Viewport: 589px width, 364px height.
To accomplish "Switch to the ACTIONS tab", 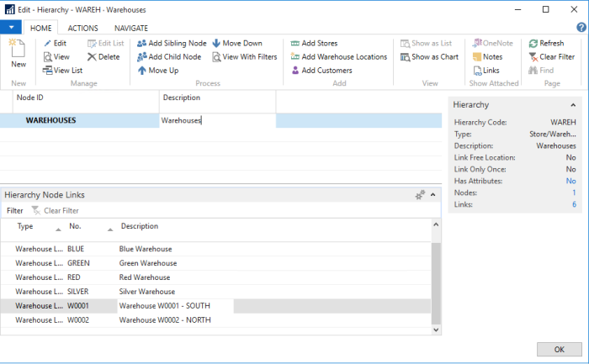I will click(x=82, y=28).
